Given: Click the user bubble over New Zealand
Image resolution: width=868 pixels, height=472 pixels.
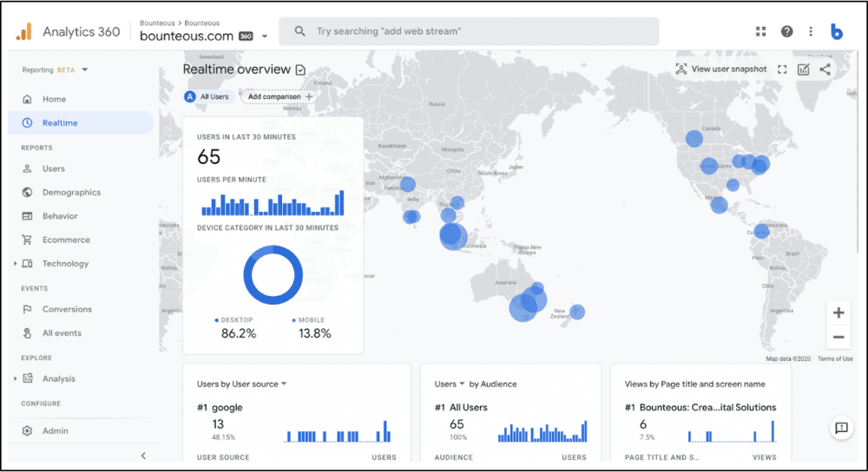Looking at the screenshot, I should pyautogui.click(x=577, y=312).
